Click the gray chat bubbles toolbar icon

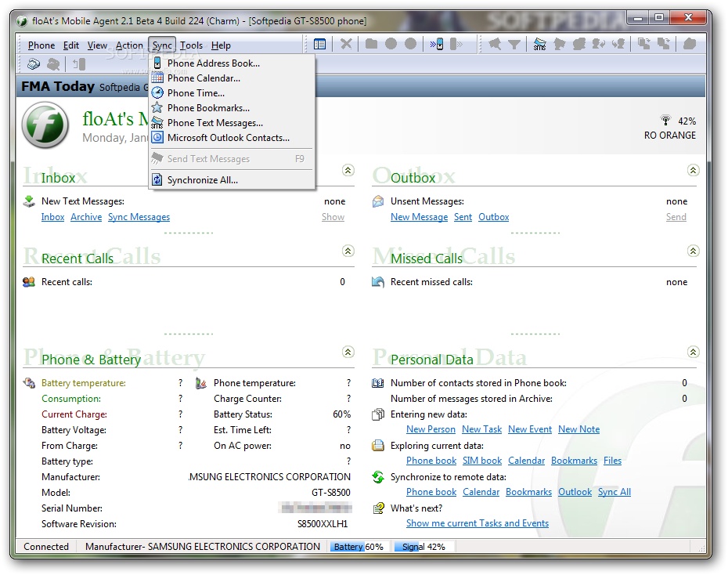[x=579, y=44]
